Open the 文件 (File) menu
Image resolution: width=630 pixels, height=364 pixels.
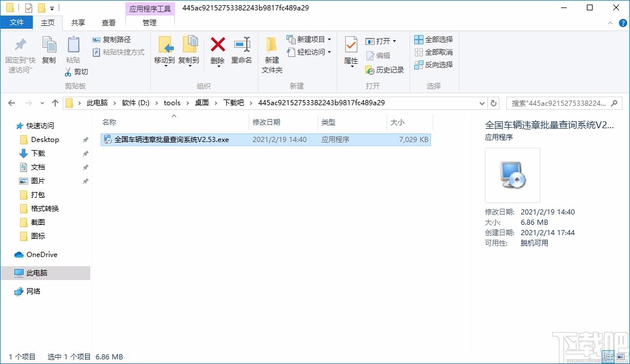(x=17, y=22)
